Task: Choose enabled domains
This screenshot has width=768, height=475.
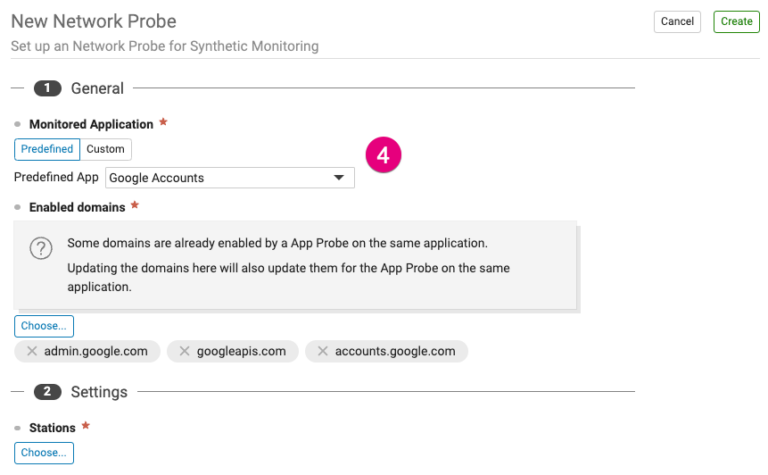Action: [x=43, y=326]
